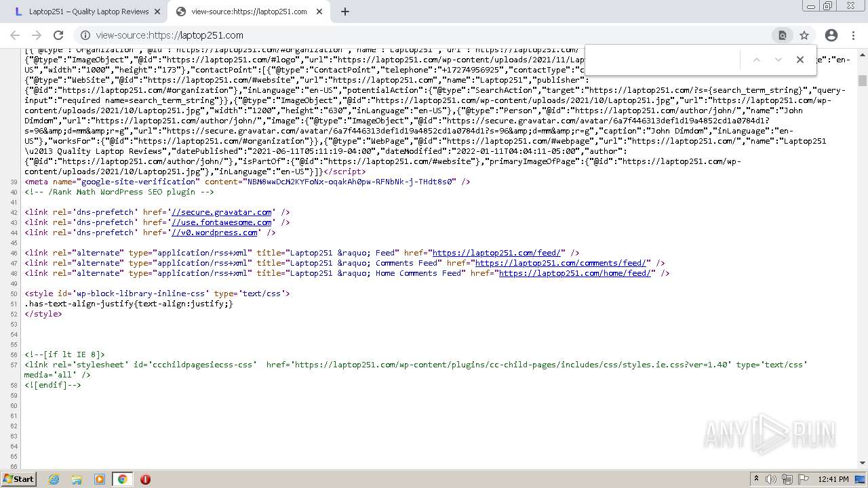
Task: Click the [if lt IE 8] comment line
Action: [x=65, y=354]
